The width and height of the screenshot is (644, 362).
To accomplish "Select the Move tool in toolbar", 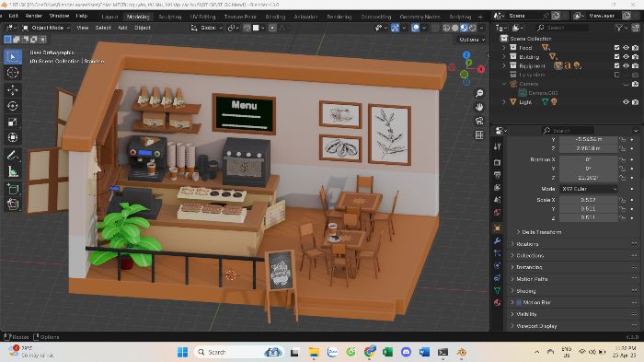I will click(x=13, y=89).
